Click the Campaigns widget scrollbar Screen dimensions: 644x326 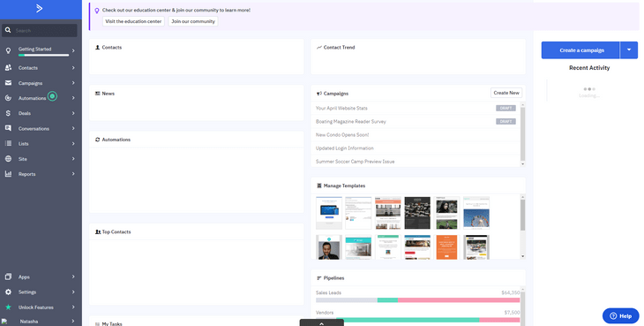pos(522,134)
